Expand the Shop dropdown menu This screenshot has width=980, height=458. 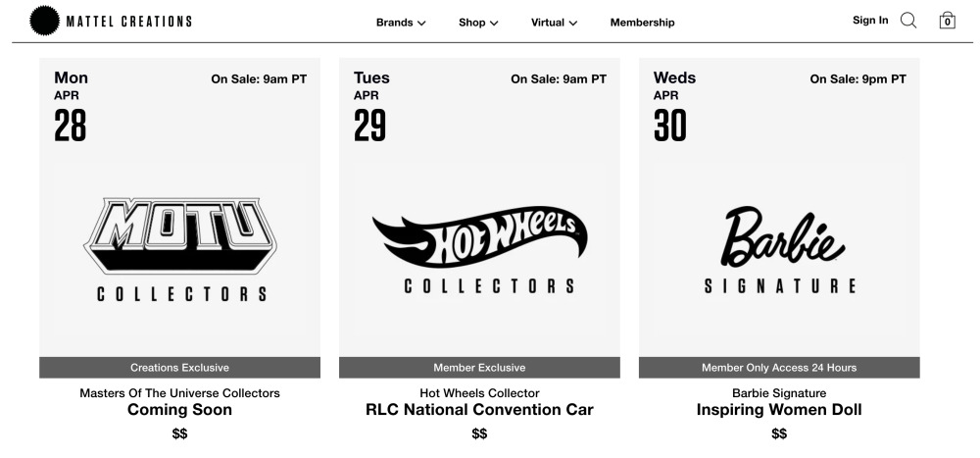tap(478, 23)
